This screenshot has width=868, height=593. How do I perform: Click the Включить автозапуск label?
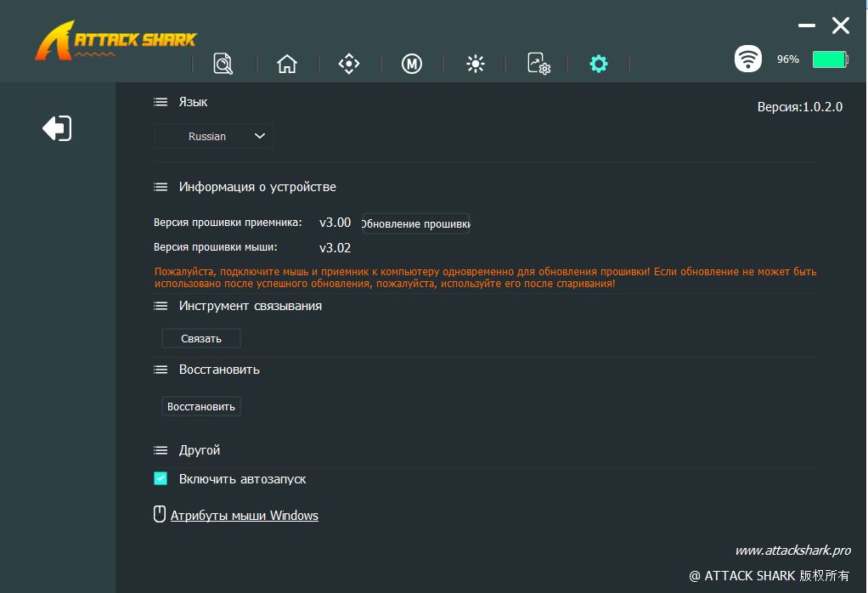(242, 479)
